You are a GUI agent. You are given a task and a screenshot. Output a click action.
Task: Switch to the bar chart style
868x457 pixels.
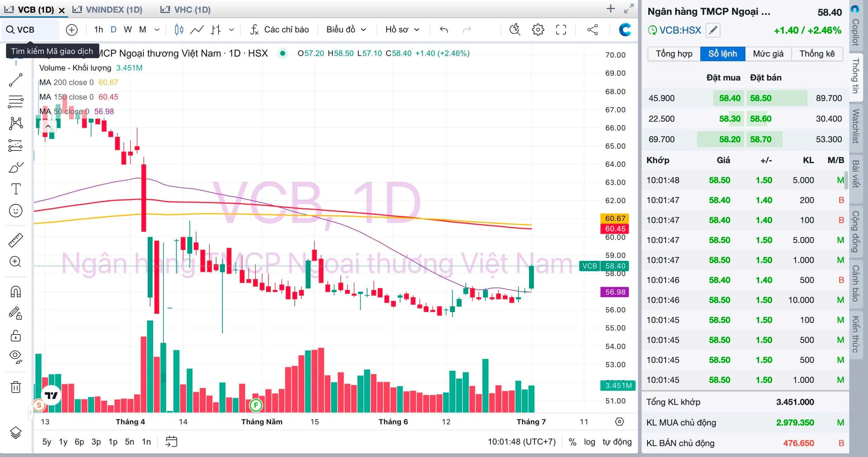(x=216, y=30)
